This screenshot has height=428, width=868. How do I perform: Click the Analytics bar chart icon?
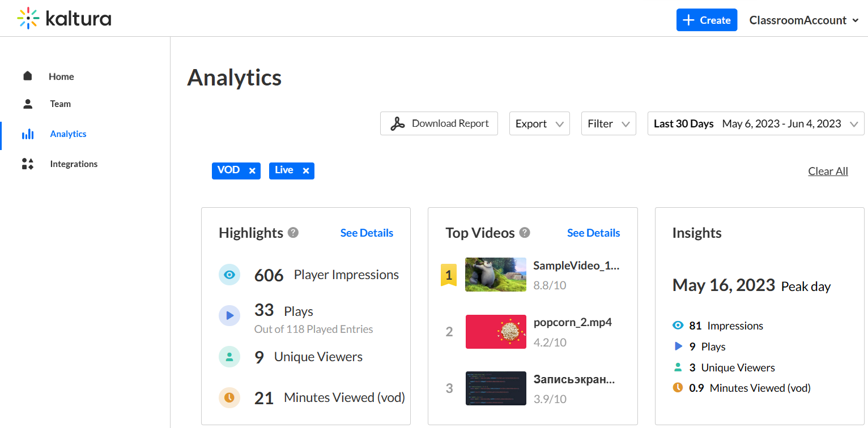27,134
